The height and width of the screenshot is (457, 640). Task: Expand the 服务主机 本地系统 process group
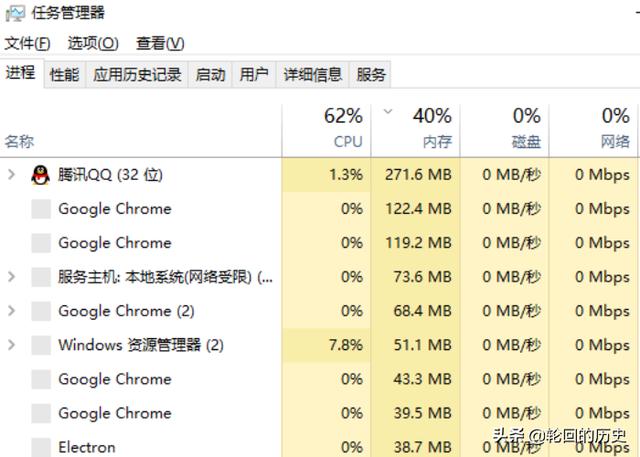(12, 277)
